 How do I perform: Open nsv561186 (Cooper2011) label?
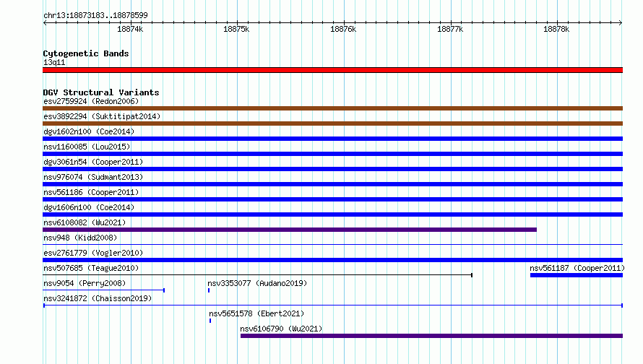pos(91,192)
